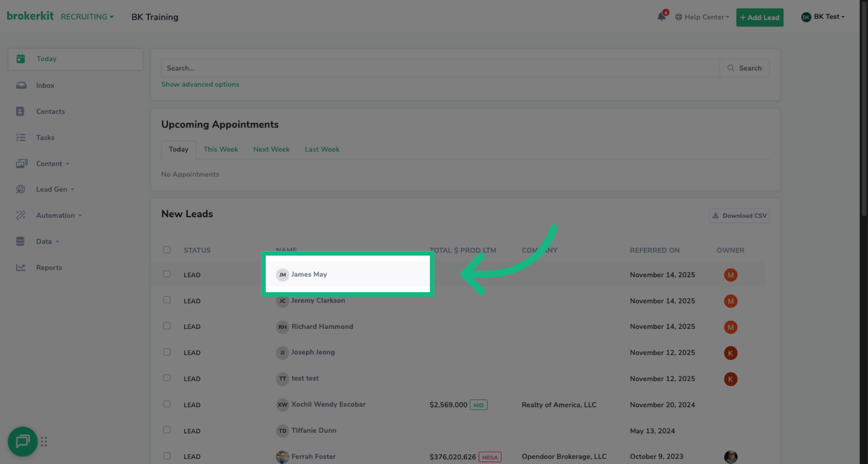Click the Lead Gen target icon
The width and height of the screenshot is (868, 464).
pyautogui.click(x=21, y=189)
